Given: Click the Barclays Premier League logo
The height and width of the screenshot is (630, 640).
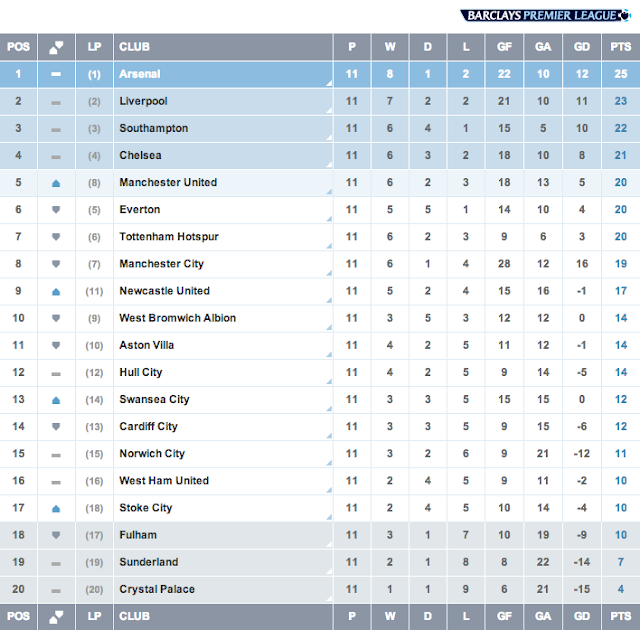Looking at the screenshot, I should click(547, 15).
